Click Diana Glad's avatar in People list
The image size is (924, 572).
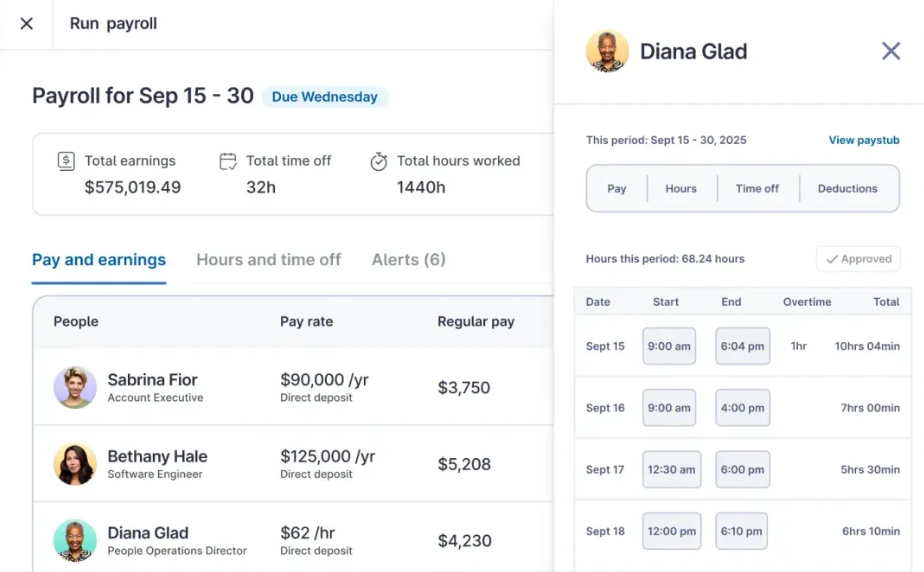point(75,540)
